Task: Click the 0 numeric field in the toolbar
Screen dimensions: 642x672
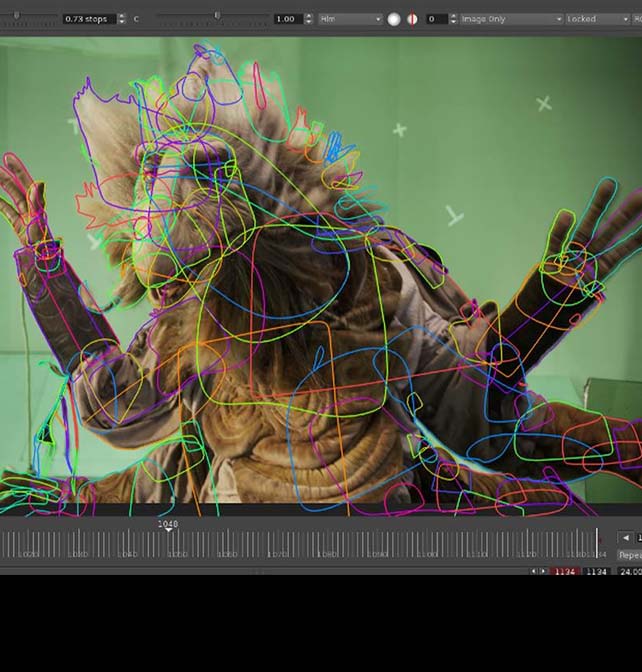Action: tap(437, 19)
